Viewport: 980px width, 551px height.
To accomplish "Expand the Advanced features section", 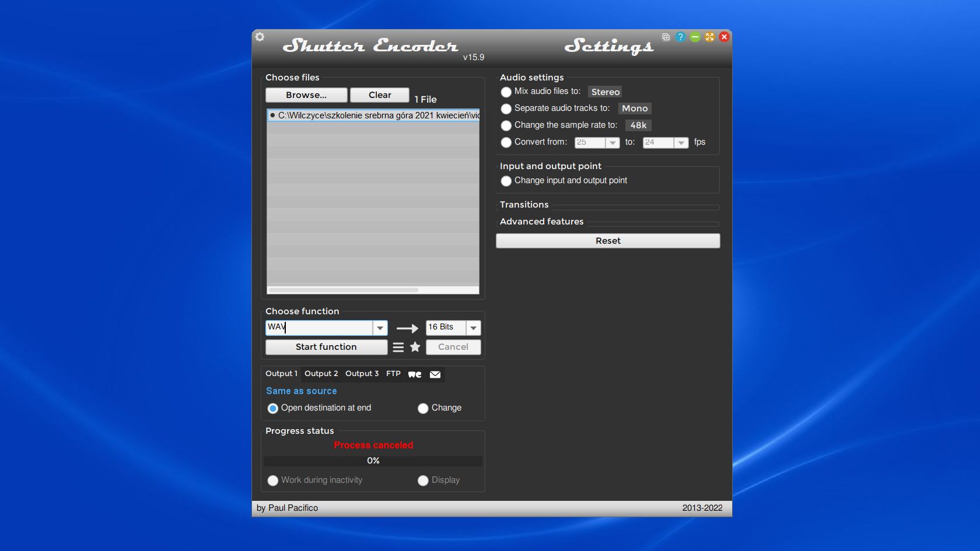I will (541, 222).
